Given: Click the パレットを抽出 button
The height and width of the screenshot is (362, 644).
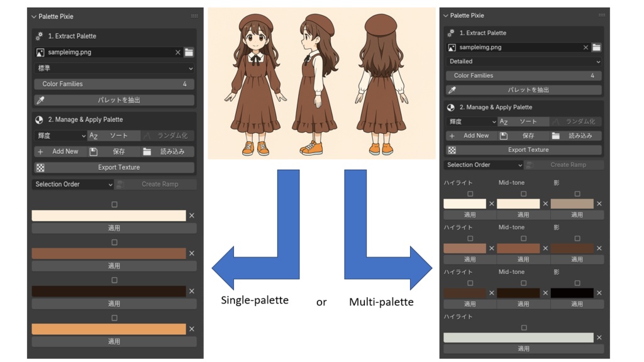Looking at the screenshot, I should tap(119, 99).
